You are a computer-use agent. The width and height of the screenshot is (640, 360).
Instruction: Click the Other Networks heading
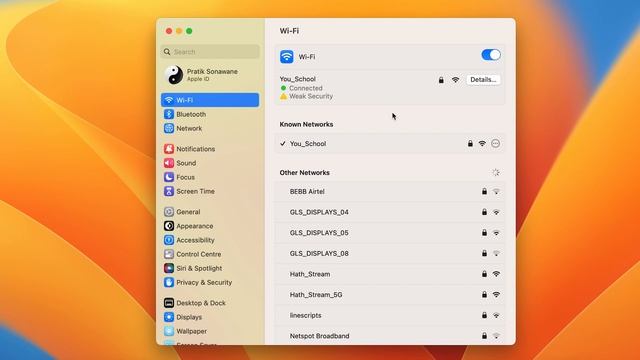(x=304, y=173)
